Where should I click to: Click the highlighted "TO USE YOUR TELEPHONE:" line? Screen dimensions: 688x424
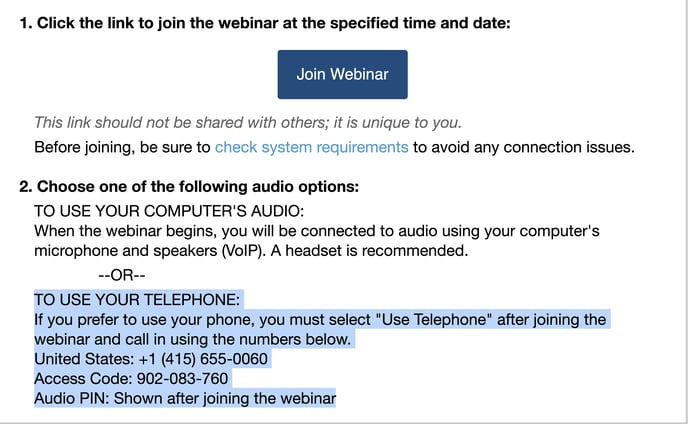[x=137, y=299]
